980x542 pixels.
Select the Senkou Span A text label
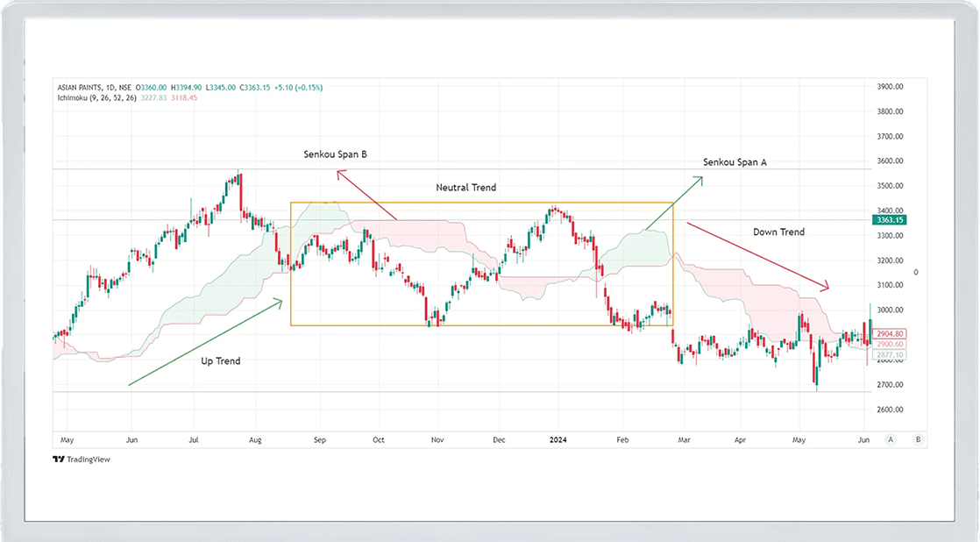[x=735, y=162]
